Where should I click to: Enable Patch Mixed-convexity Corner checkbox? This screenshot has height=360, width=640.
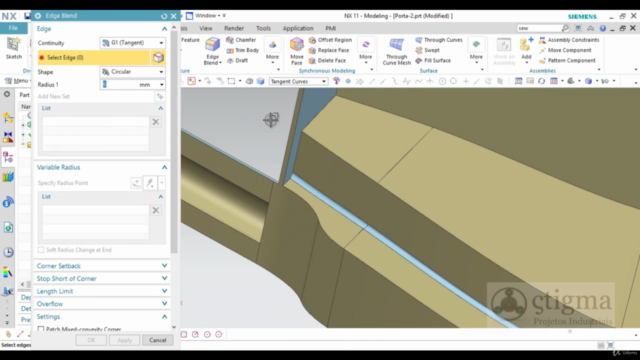[x=41, y=329]
